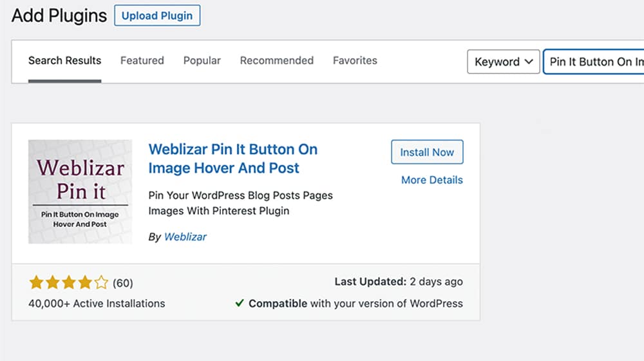Image resolution: width=644 pixels, height=361 pixels.
Task: Click the green Compatible checkmark icon
Action: [x=240, y=303]
